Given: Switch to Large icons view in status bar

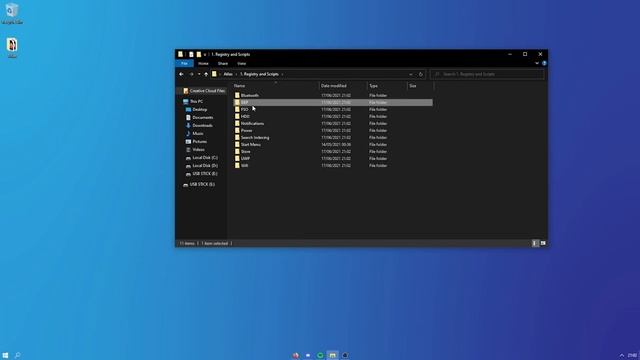Looking at the screenshot, I should (543, 243).
